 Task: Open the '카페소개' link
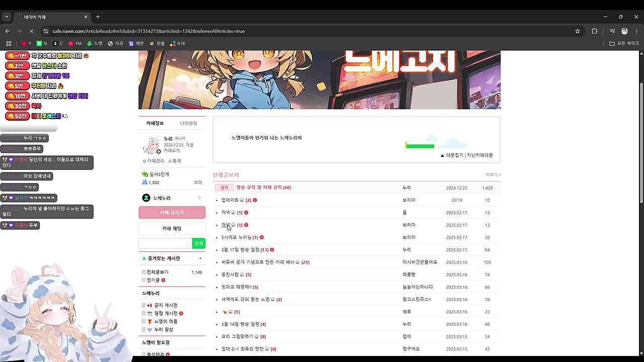coord(172,150)
